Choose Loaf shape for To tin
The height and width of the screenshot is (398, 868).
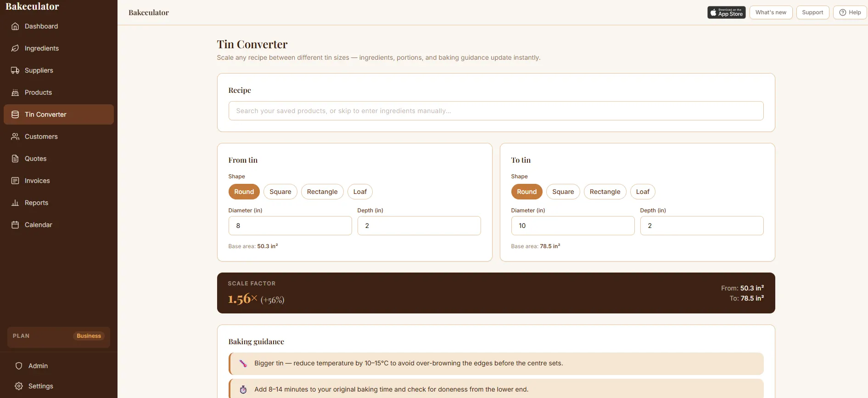(643, 192)
